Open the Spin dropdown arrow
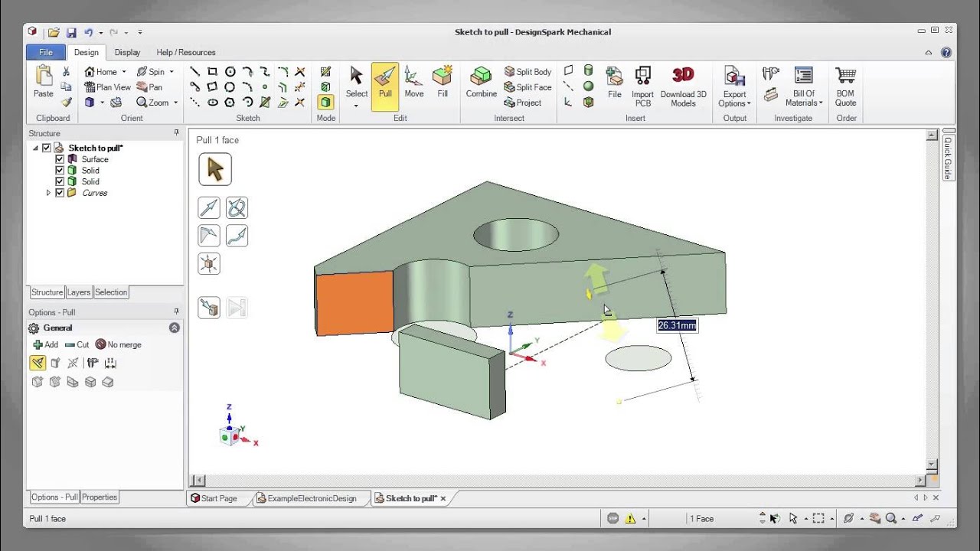 [x=171, y=72]
